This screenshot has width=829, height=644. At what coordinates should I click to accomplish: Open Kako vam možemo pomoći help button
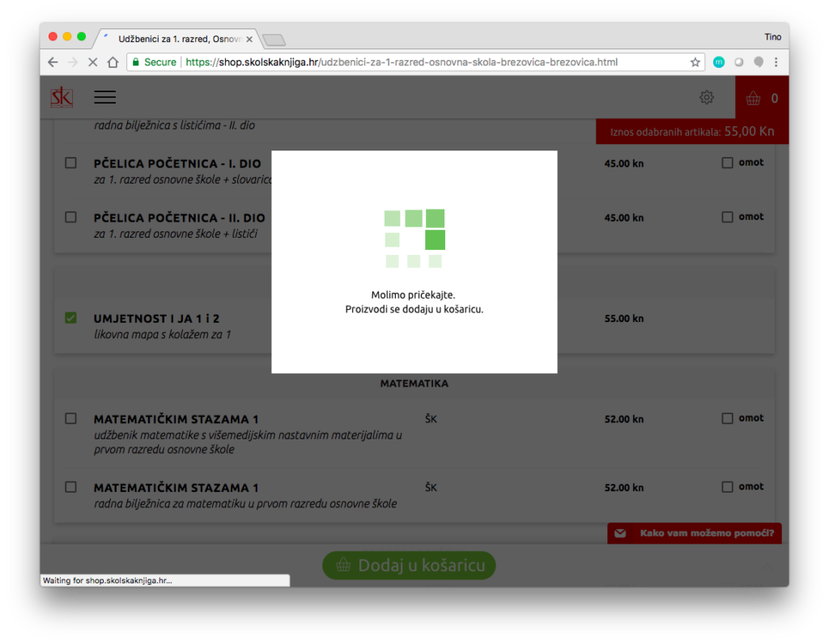695,533
